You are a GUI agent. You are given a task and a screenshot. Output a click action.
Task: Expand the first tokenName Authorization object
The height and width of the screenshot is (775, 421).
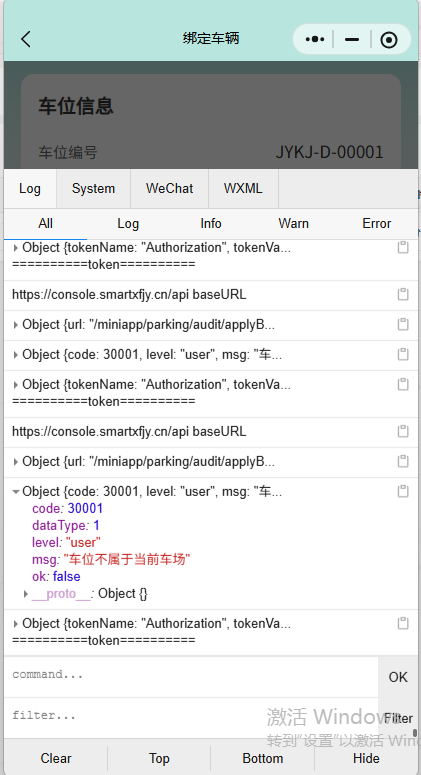[16, 248]
